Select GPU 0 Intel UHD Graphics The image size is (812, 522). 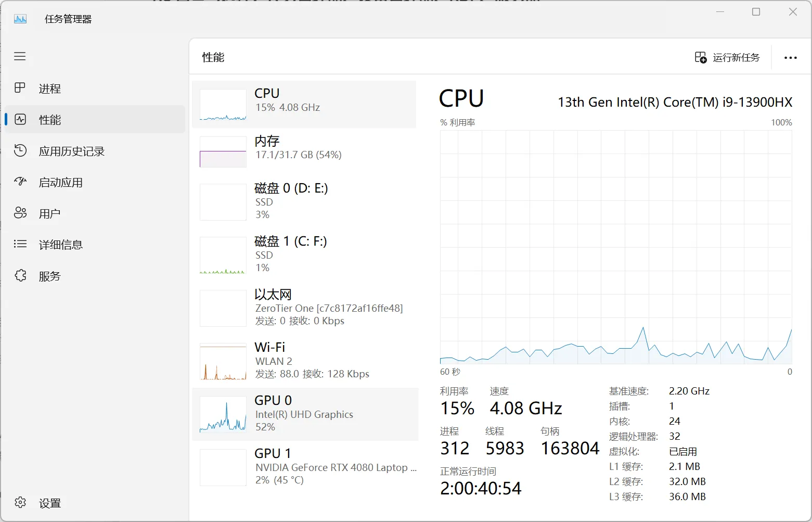pos(304,414)
